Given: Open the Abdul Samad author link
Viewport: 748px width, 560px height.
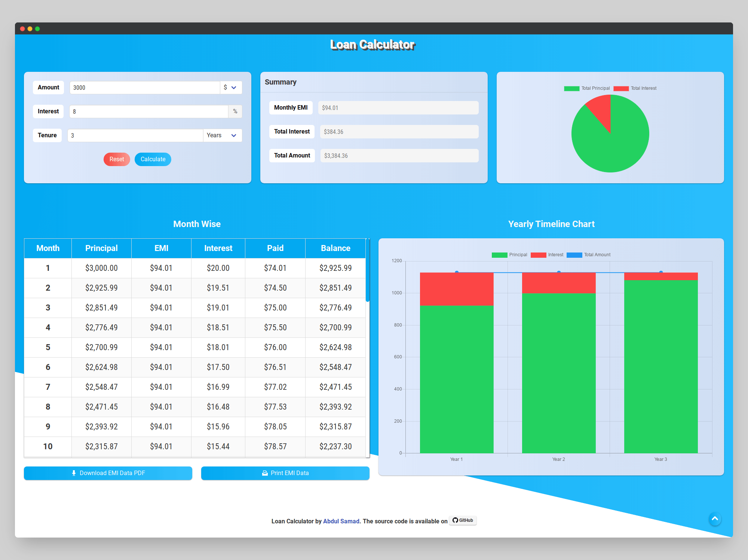Looking at the screenshot, I should [341, 521].
